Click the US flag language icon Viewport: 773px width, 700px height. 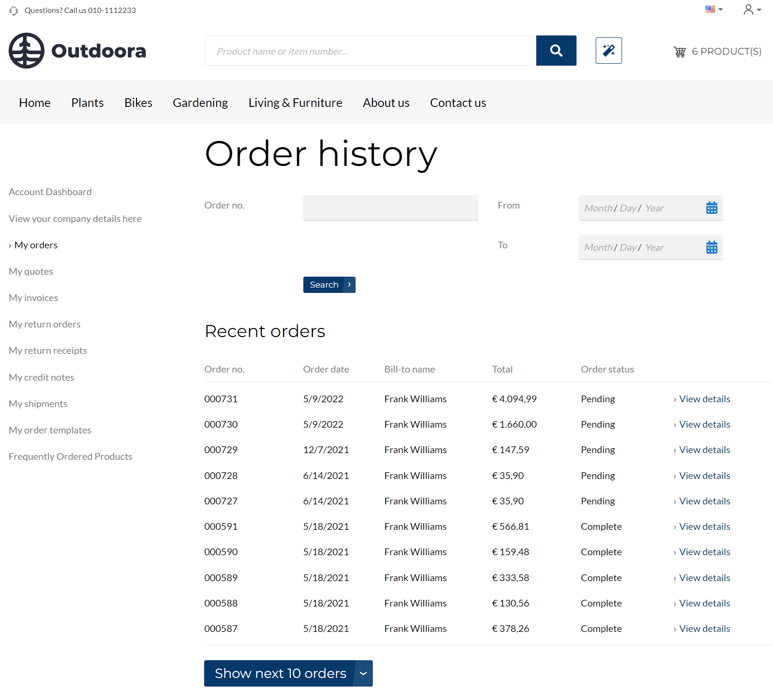point(710,9)
